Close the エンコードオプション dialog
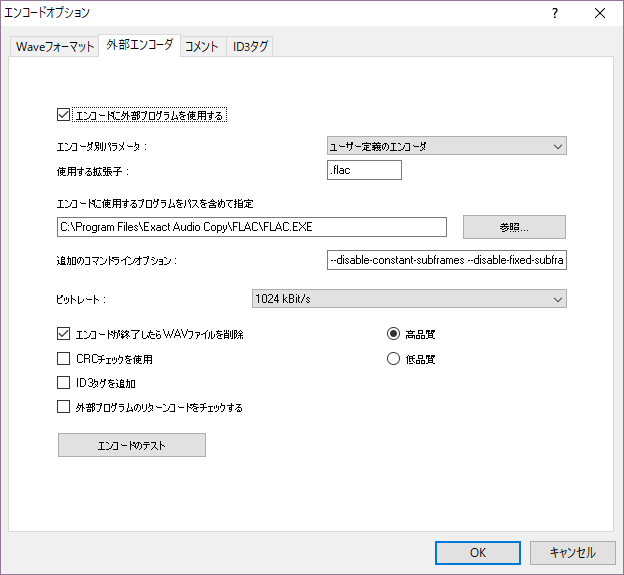Image resolution: width=624 pixels, height=575 pixels. 600,13
